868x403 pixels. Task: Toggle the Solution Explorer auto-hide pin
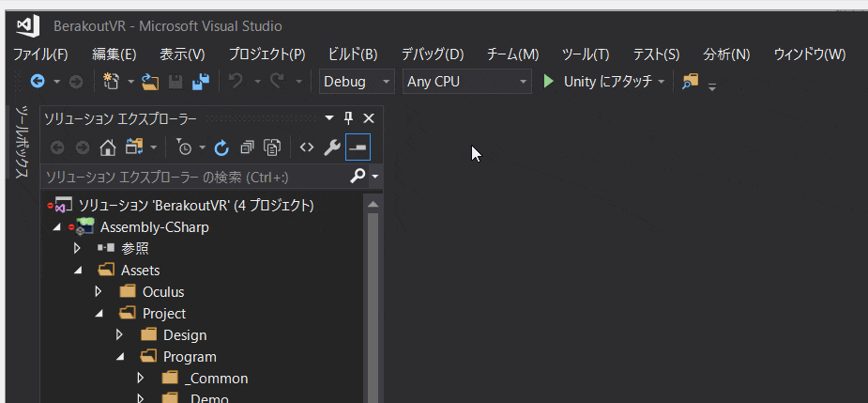click(349, 118)
